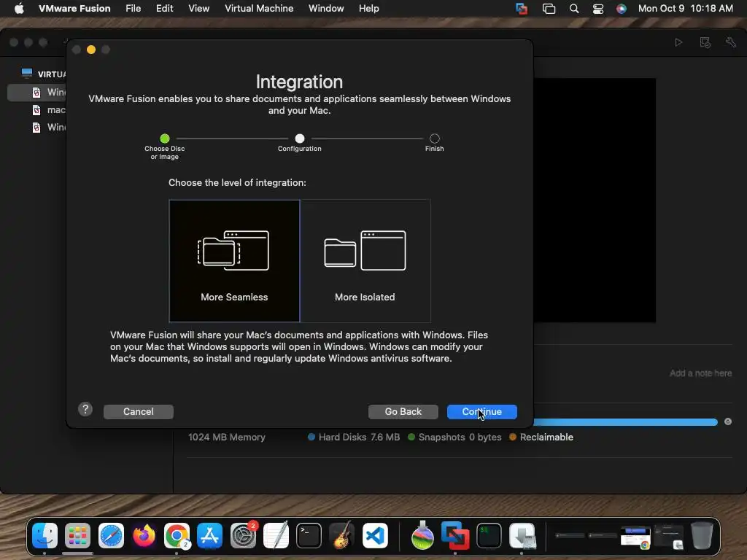Viewport: 747px width, 560px height.
Task: Select the last Windows VM in sidebar
Action: click(x=36, y=127)
